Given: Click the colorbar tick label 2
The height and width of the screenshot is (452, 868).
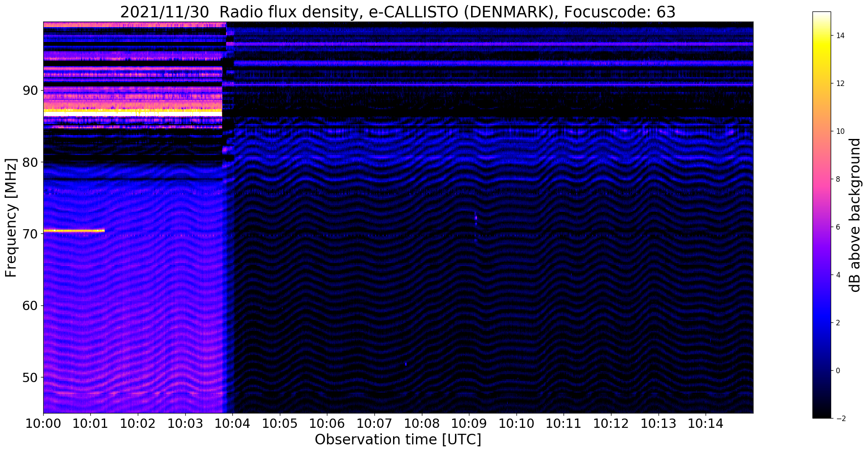Looking at the screenshot, I should point(837,323).
